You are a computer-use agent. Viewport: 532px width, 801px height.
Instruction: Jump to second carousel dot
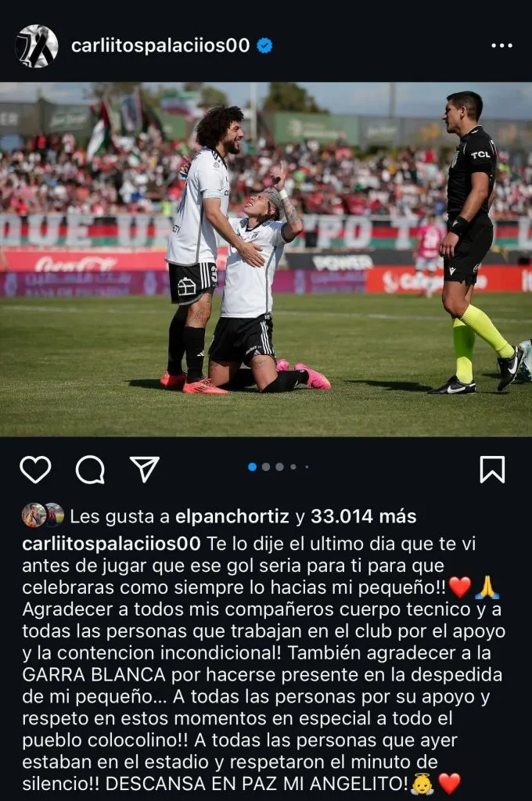coord(266,467)
